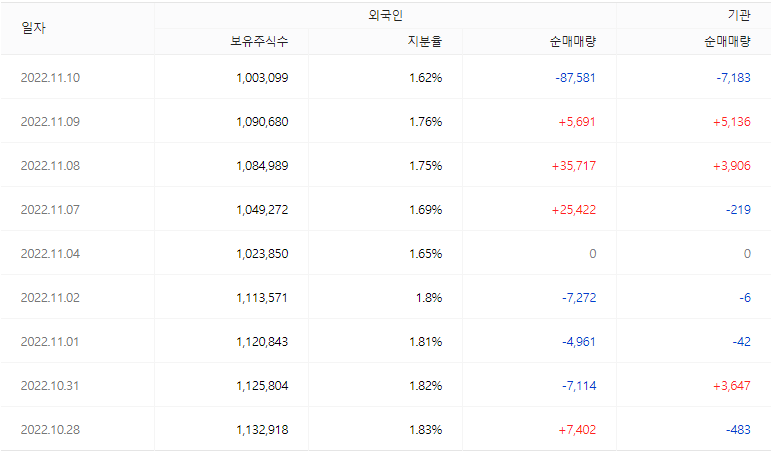Select the date cell 2022.11.07

[x=50, y=210]
